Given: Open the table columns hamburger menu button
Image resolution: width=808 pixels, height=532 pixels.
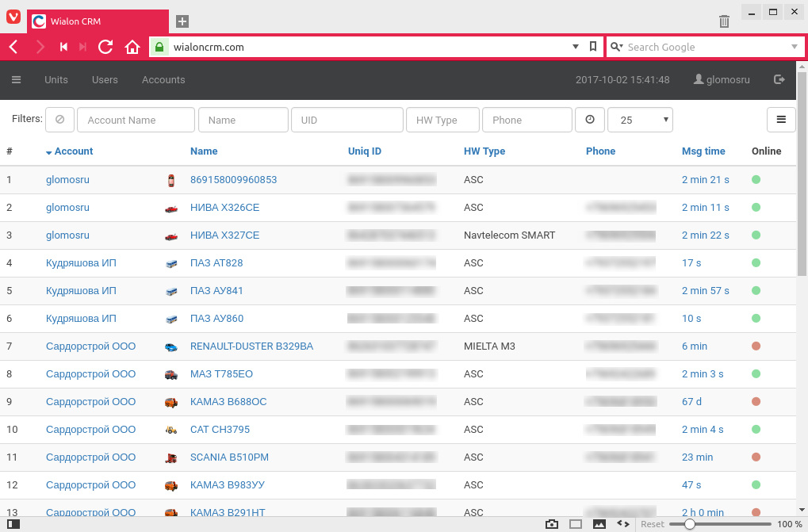Looking at the screenshot, I should pyautogui.click(x=780, y=120).
